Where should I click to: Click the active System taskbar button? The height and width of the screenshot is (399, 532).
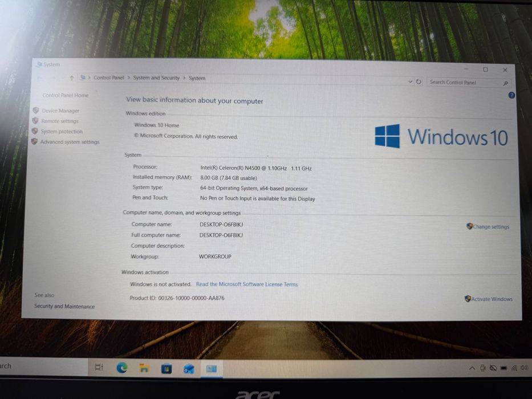(x=212, y=369)
